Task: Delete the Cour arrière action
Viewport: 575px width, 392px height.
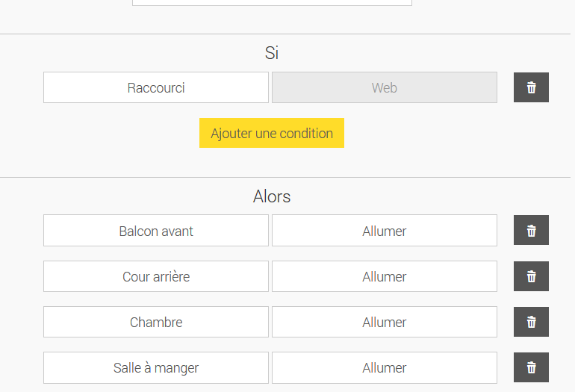Action: click(x=531, y=276)
